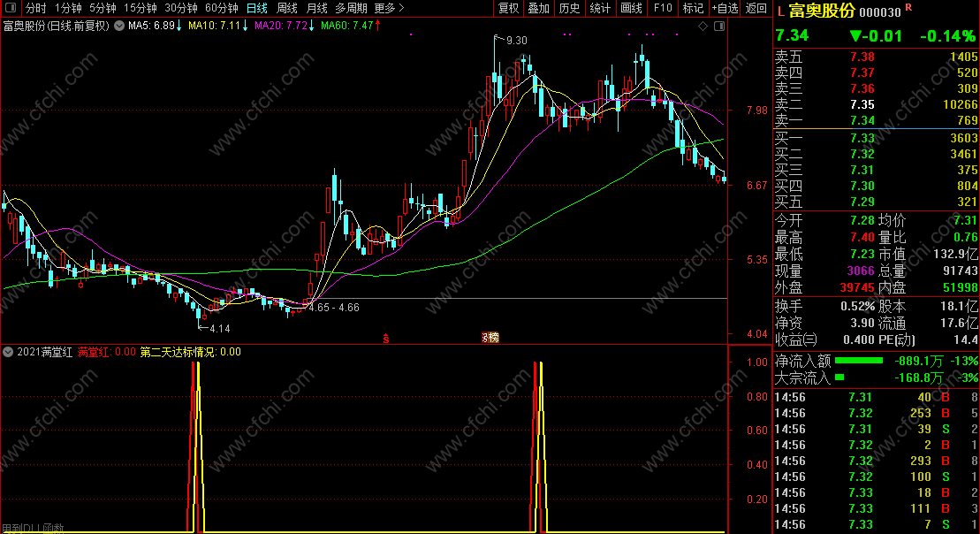
Task: Click the 满堂红: 0.00 indicator value
Action: click(106, 352)
